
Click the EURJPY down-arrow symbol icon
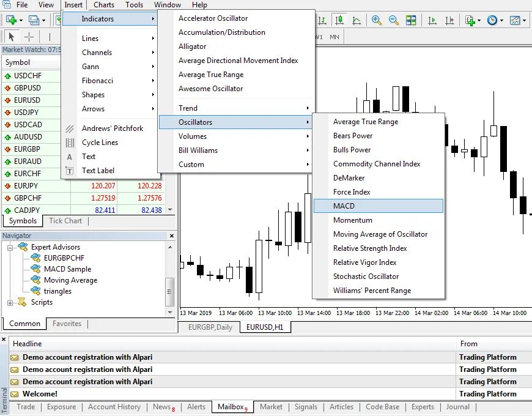(x=8, y=186)
